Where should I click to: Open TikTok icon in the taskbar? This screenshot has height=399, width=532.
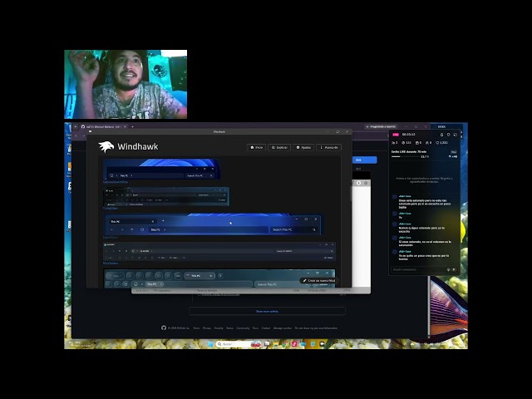pyautogui.click(x=294, y=344)
